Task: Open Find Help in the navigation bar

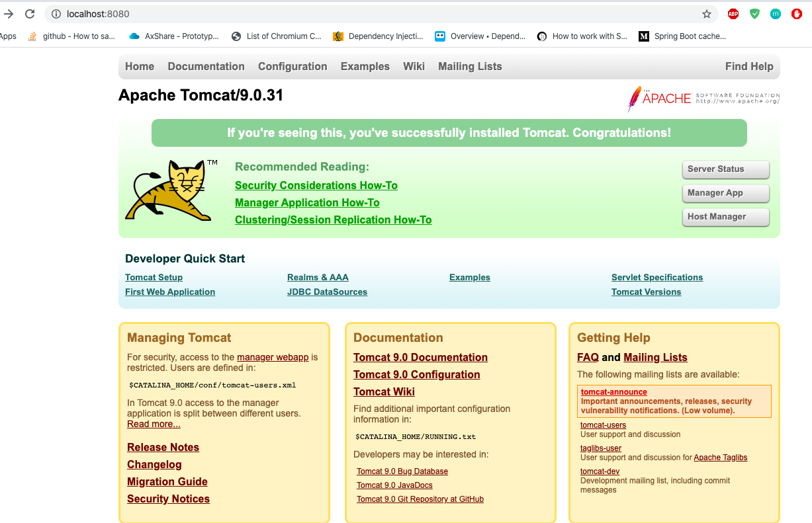Action: click(749, 66)
